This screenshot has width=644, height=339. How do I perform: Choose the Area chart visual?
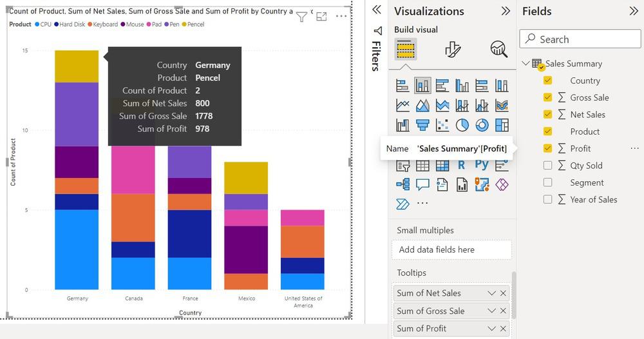click(x=422, y=105)
